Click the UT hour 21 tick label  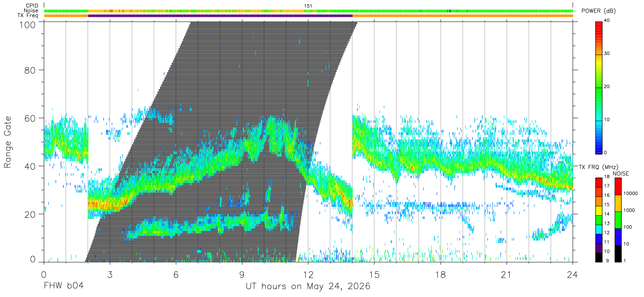[507, 274]
